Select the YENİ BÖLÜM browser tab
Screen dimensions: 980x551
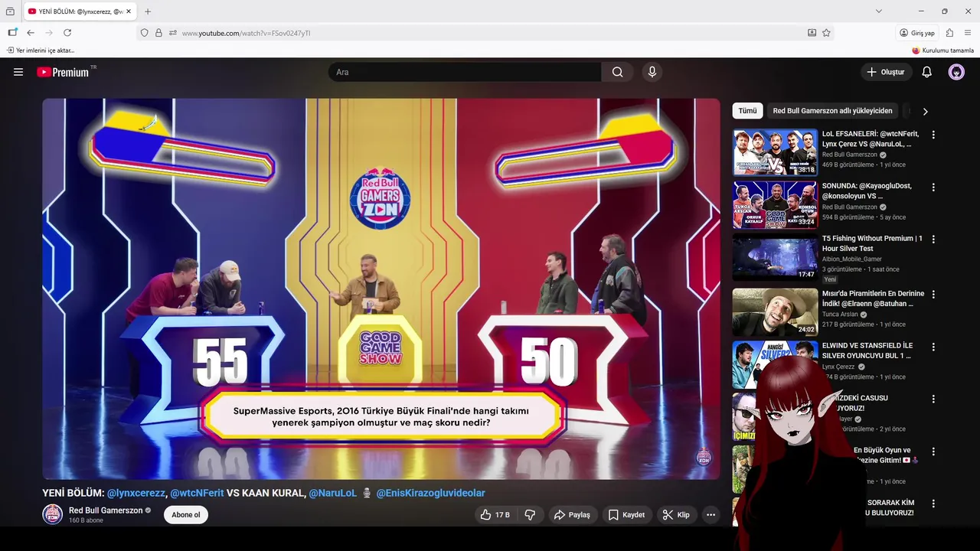tap(79, 11)
